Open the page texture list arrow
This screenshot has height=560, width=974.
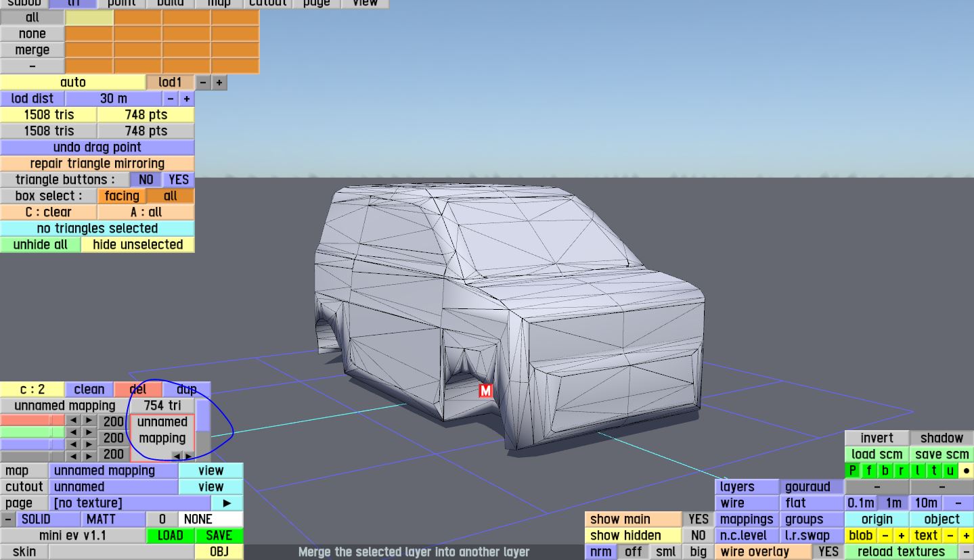click(x=227, y=503)
